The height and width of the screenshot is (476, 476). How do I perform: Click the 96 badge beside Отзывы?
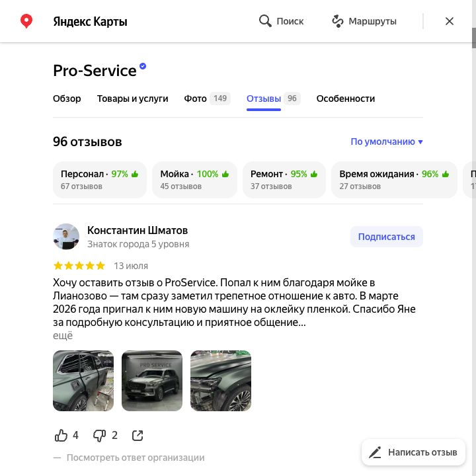click(292, 99)
